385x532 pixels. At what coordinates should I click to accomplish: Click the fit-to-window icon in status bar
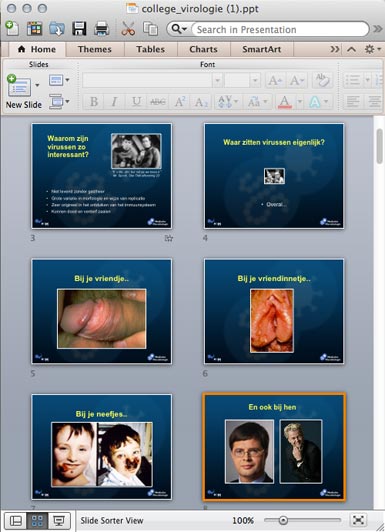pyautogui.click(x=358, y=520)
